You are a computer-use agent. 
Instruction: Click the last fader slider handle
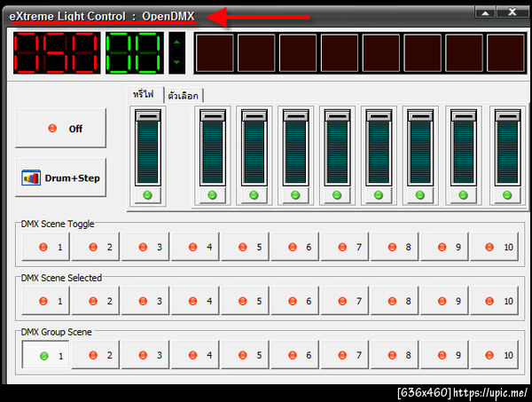(507, 116)
